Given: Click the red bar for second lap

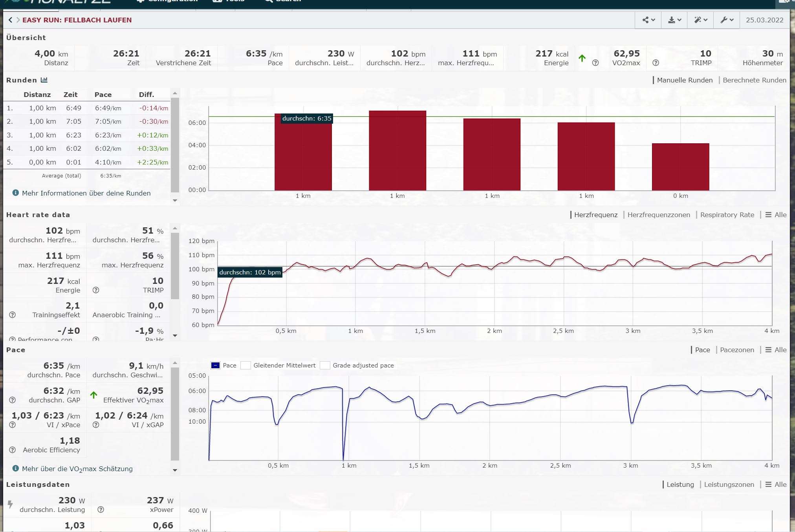Looking at the screenshot, I should click(x=397, y=151).
